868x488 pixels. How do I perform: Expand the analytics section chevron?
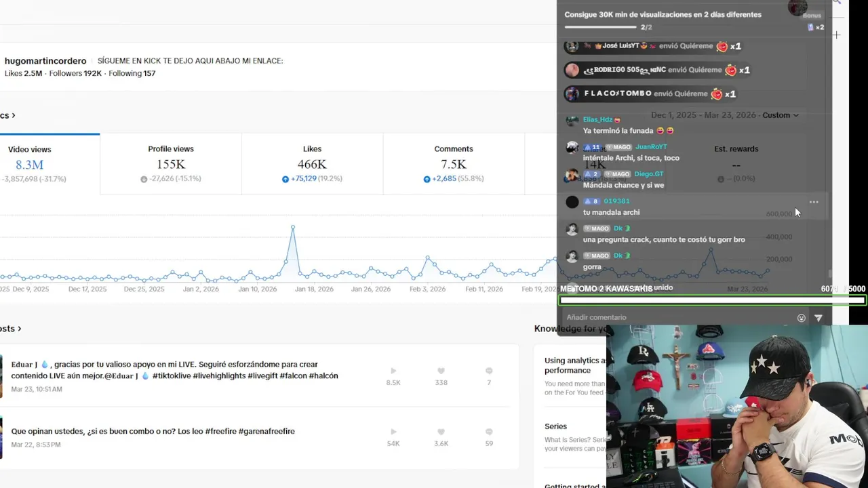point(13,116)
